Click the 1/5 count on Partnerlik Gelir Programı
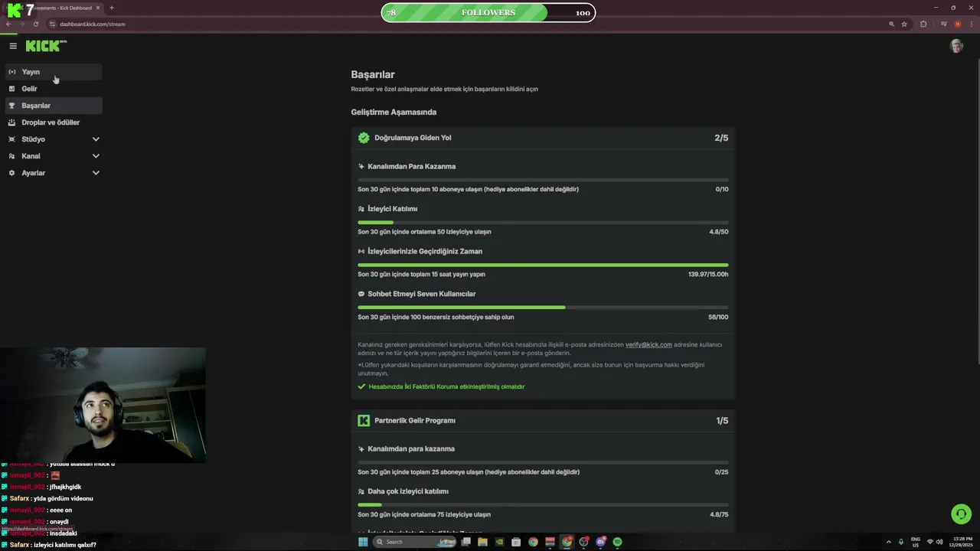 point(722,420)
